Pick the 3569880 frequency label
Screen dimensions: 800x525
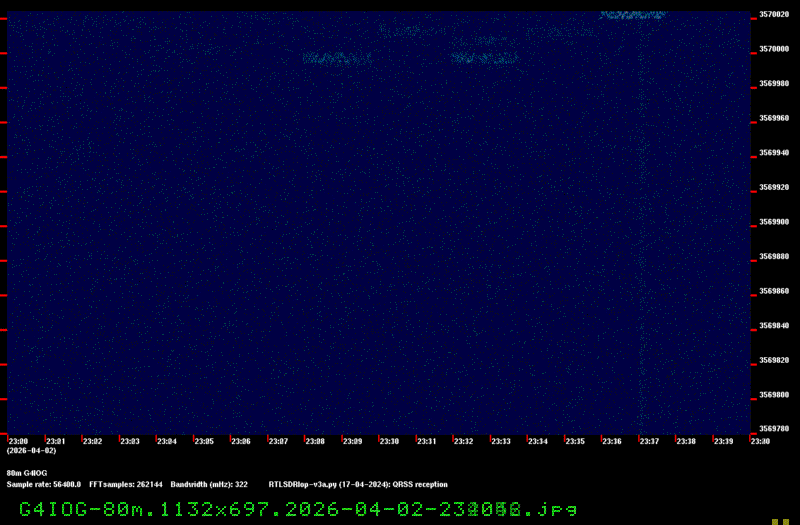[774, 256]
